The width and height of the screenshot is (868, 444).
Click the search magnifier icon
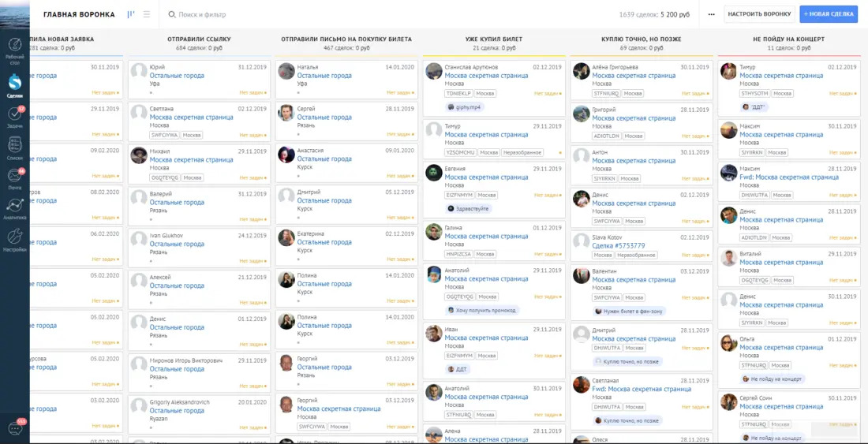coord(171,15)
